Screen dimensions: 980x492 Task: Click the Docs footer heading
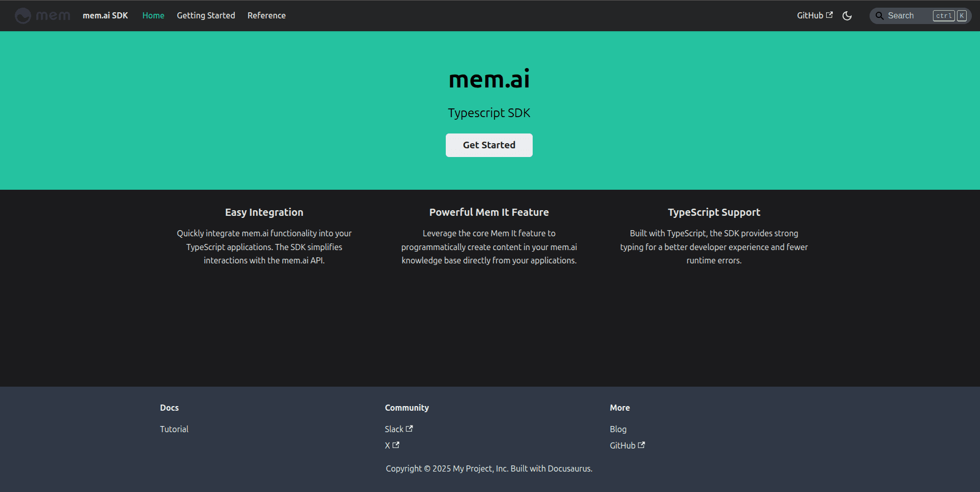(169, 408)
